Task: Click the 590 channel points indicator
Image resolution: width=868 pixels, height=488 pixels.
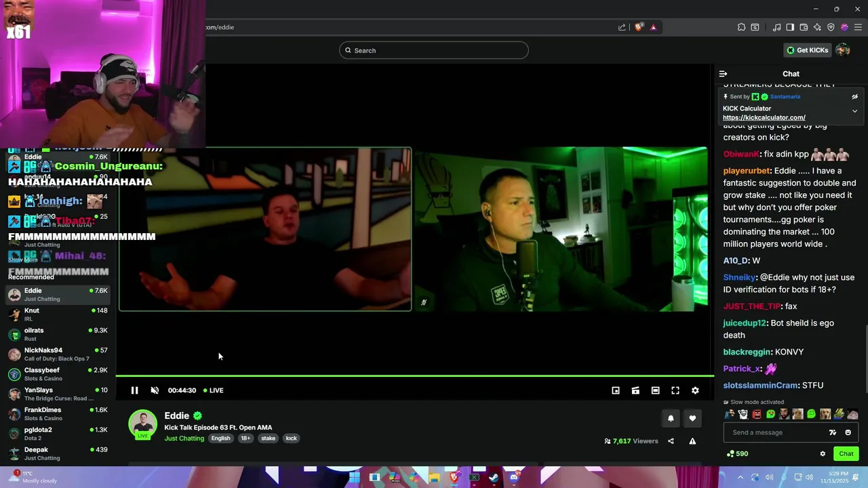Action: [737, 454]
